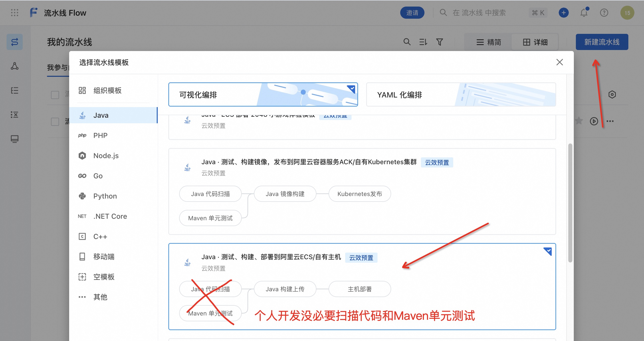Click the Go sidebar category icon
This screenshot has height=341, width=644.
[82, 175]
